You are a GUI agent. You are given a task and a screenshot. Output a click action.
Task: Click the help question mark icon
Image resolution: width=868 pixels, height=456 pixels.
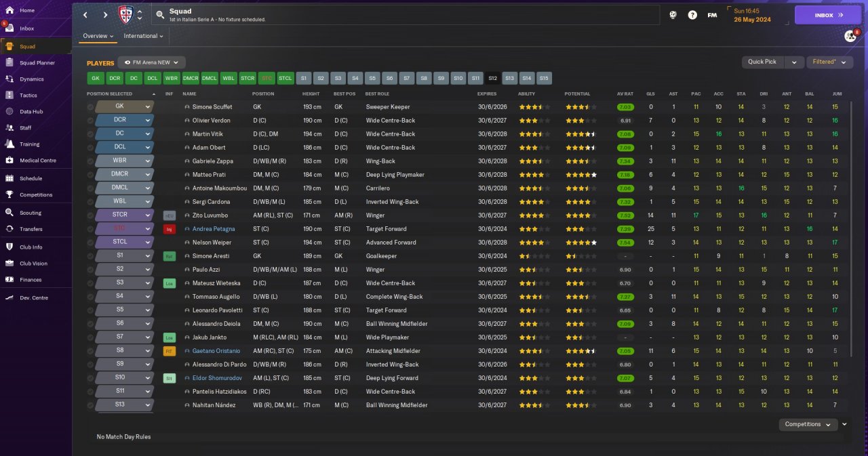(692, 15)
